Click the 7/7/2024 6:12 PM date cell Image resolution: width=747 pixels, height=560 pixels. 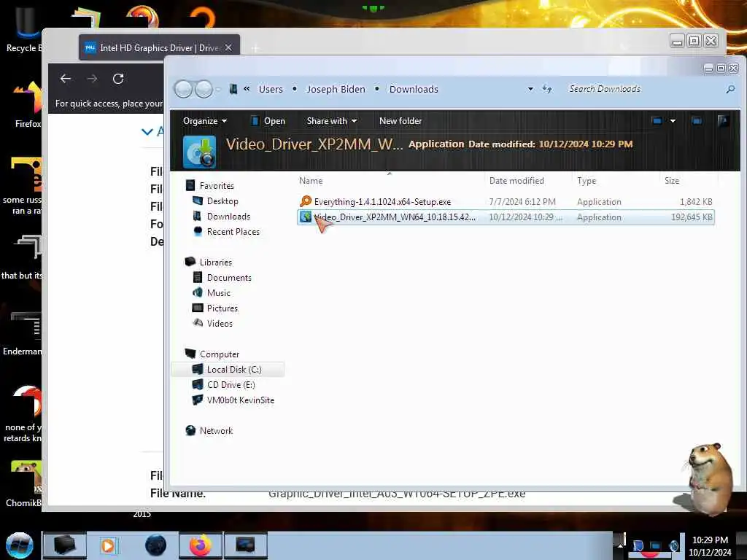click(x=522, y=202)
